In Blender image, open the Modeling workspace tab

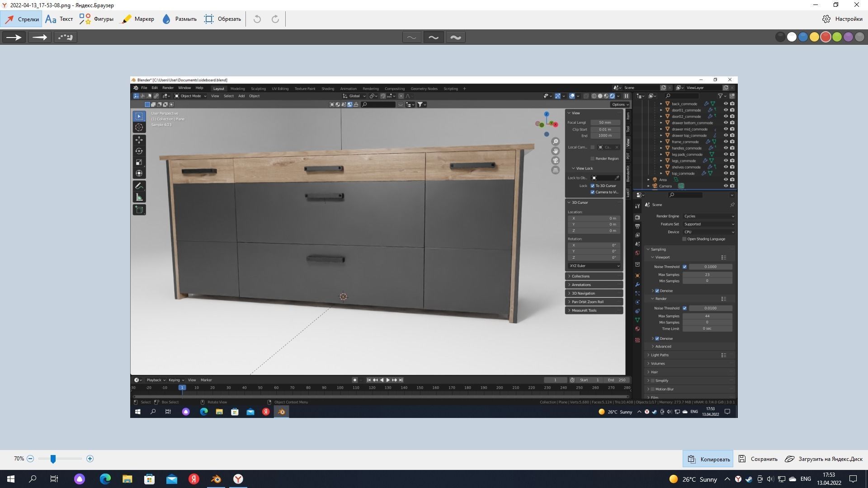pyautogui.click(x=237, y=89)
